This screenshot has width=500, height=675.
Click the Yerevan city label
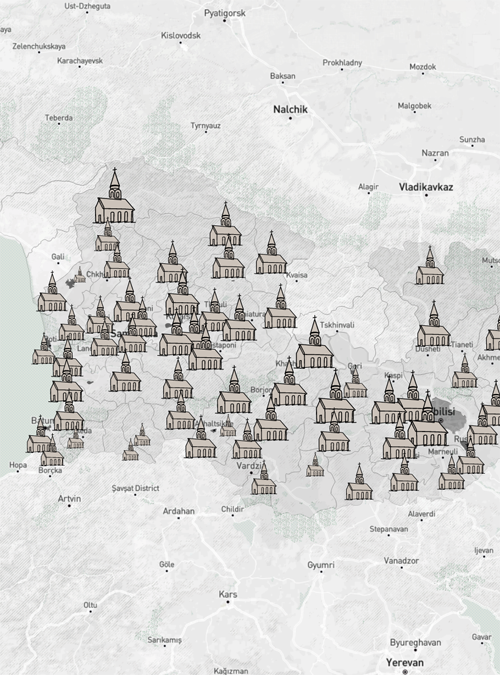pyautogui.click(x=405, y=662)
